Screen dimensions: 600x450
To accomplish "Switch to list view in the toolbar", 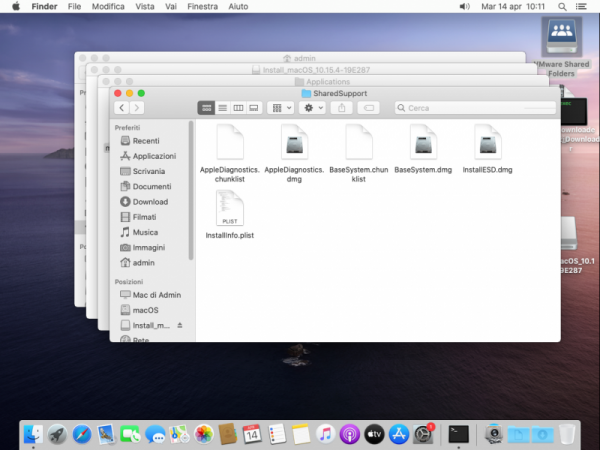I will [222, 108].
